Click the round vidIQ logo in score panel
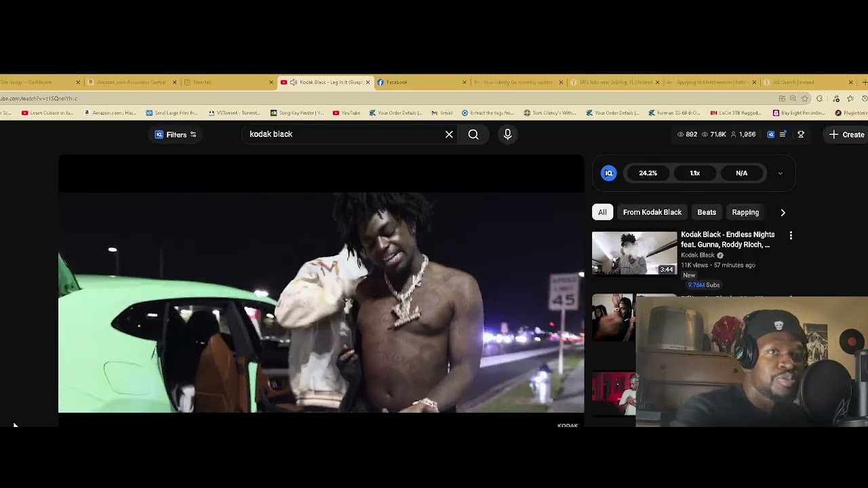 tap(609, 173)
